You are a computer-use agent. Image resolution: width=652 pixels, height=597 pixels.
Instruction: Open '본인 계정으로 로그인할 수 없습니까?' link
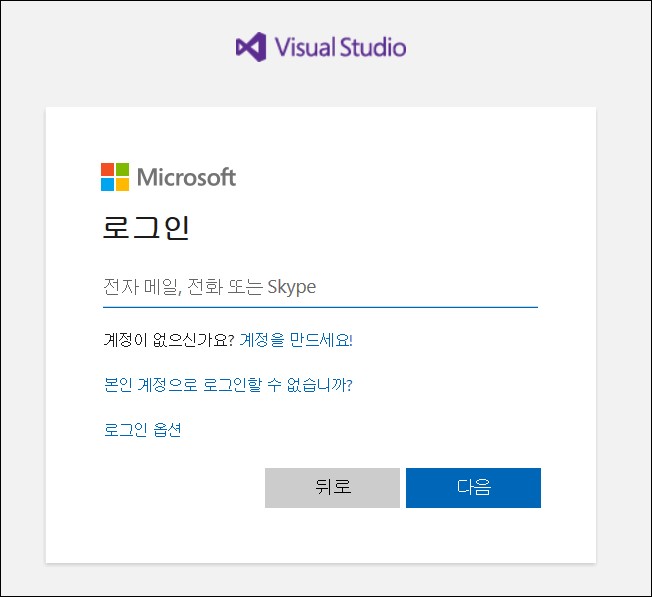(228, 385)
